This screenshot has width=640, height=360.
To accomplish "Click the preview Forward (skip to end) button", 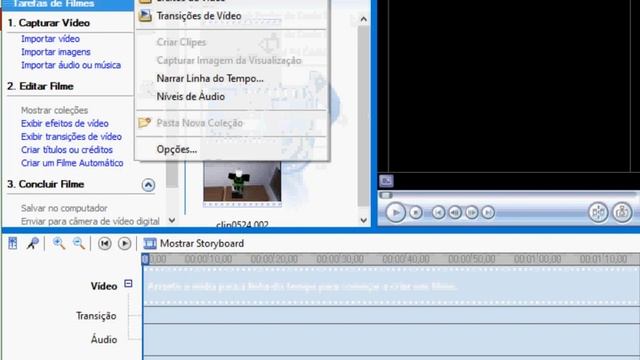I will 488,212.
